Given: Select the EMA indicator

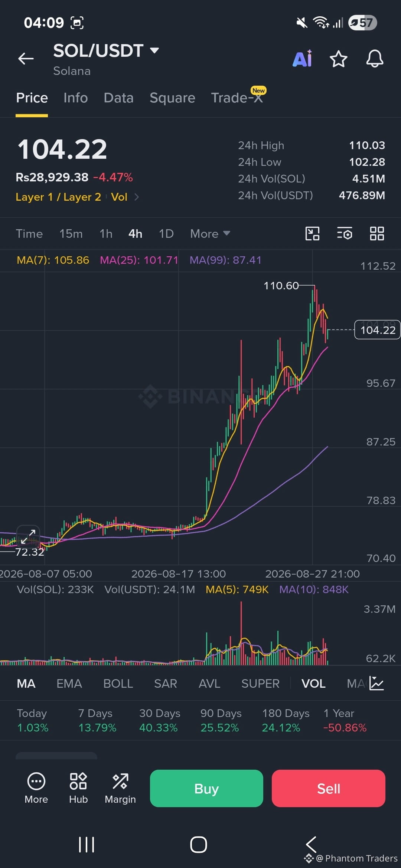Looking at the screenshot, I should 69,684.
